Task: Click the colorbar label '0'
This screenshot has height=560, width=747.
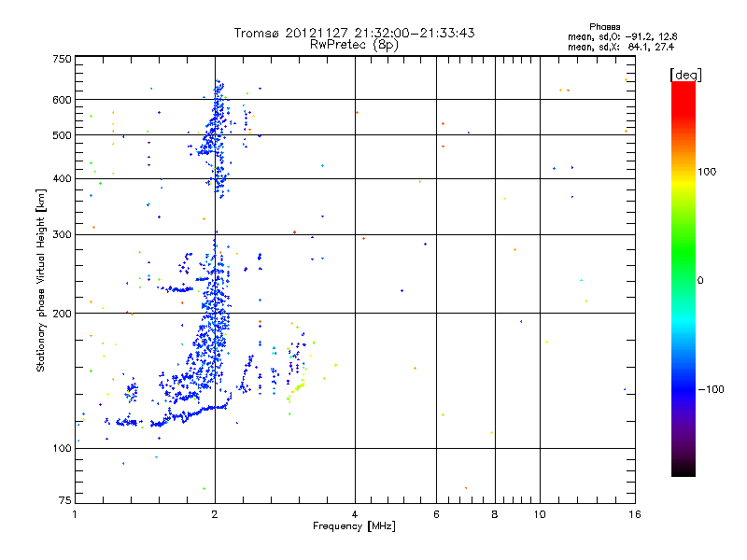Action: pyautogui.click(x=700, y=281)
